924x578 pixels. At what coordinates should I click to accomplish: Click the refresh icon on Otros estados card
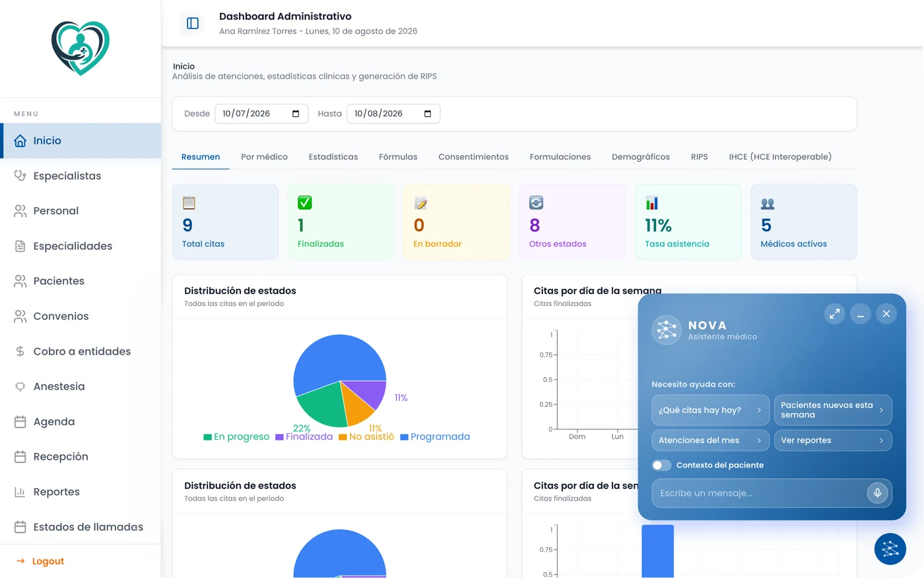(536, 203)
